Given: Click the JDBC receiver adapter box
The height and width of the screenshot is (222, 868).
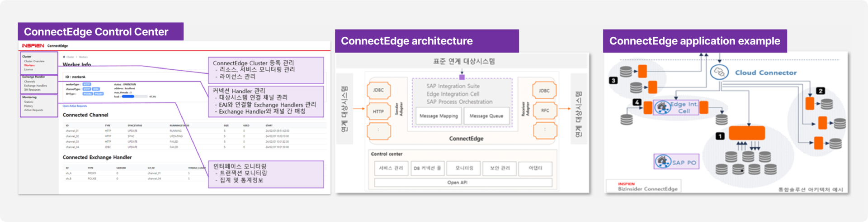Looking at the screenshot, I should coord(544,91).
